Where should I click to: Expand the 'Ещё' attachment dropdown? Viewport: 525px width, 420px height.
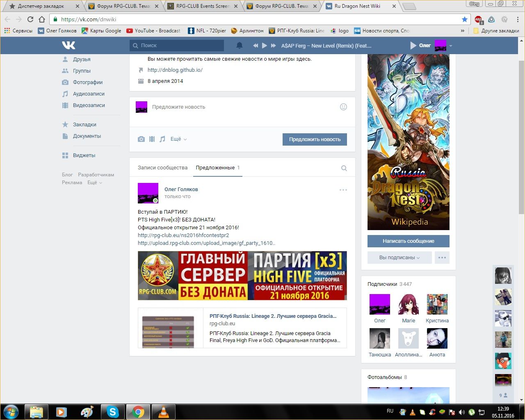(x=178, y=139)
